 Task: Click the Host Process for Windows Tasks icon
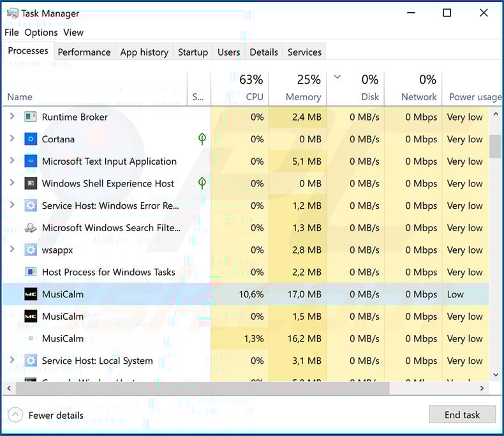31,272
